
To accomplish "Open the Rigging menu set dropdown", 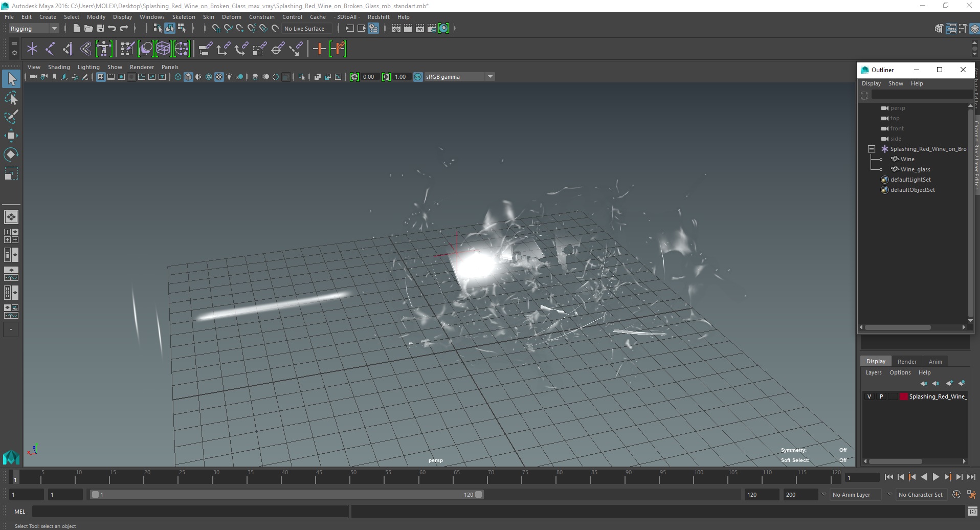I will [34, 29].
